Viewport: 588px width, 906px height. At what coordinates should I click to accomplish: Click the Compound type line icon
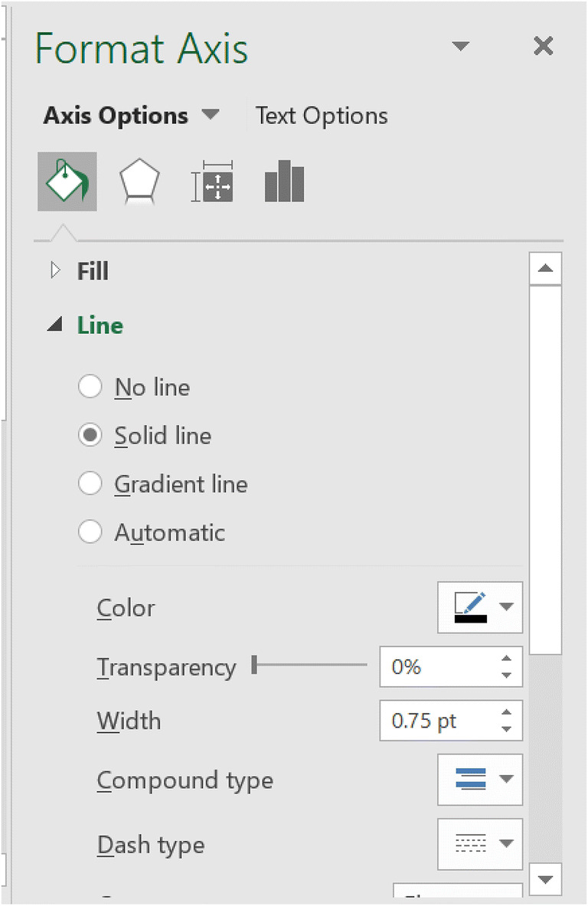(x=470, y=780)
